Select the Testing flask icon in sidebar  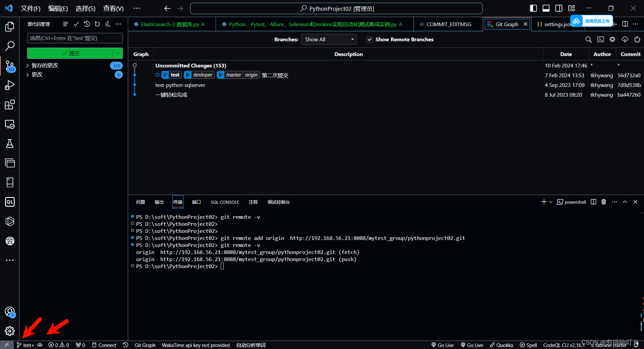tap(10, 144)
